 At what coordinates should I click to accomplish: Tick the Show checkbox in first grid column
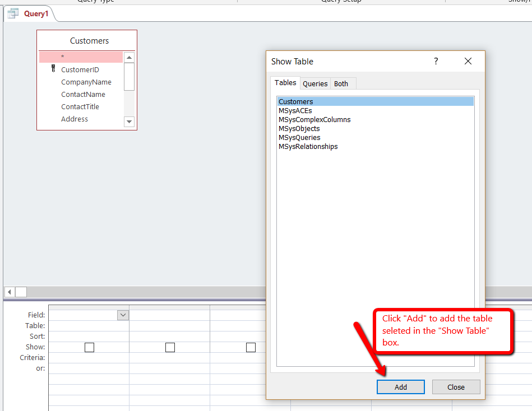tap(89, 347)
